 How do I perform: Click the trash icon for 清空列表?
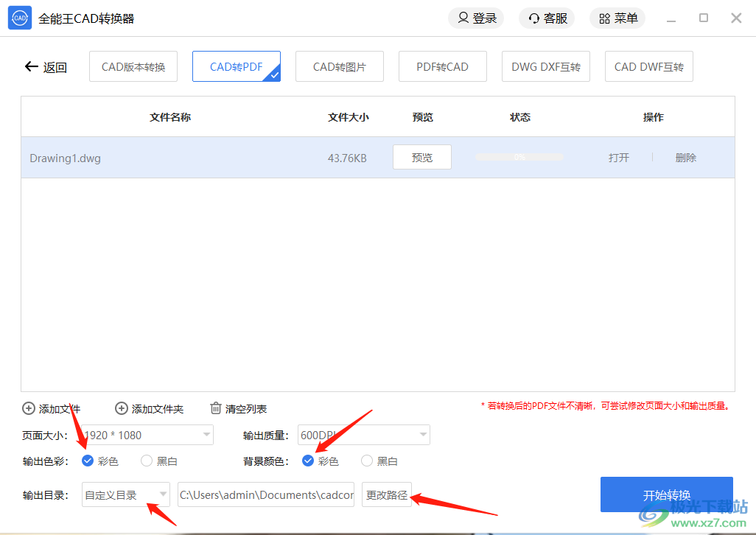[215, 408]
